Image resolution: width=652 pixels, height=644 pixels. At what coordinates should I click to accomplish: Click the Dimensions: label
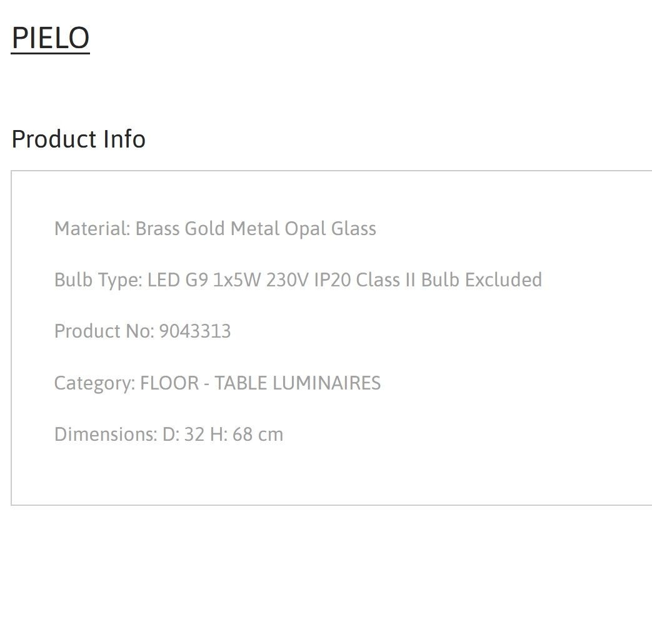106,435
